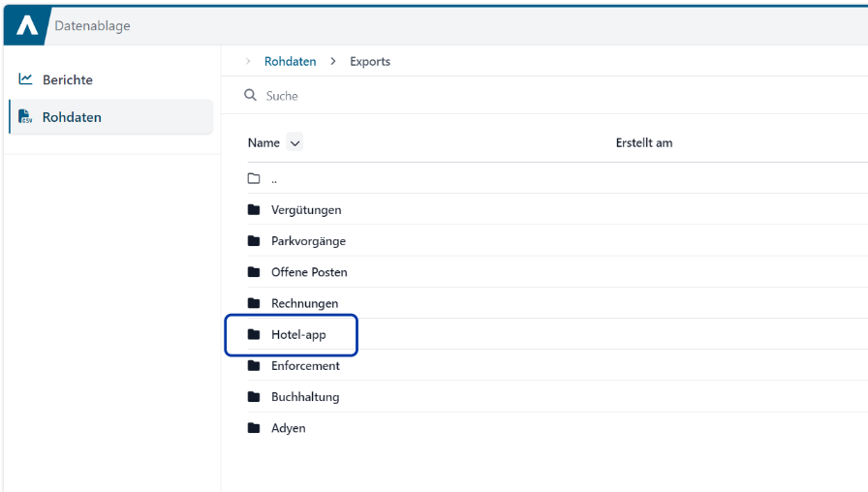Screen dimensions: 868x492
Task: Click the Rohdaten CSV file icon
Action: click(x=26, y=117)
